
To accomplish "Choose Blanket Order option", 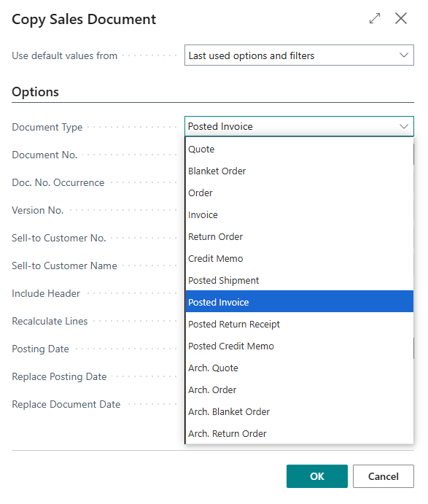I will click(x=300, y=171).
